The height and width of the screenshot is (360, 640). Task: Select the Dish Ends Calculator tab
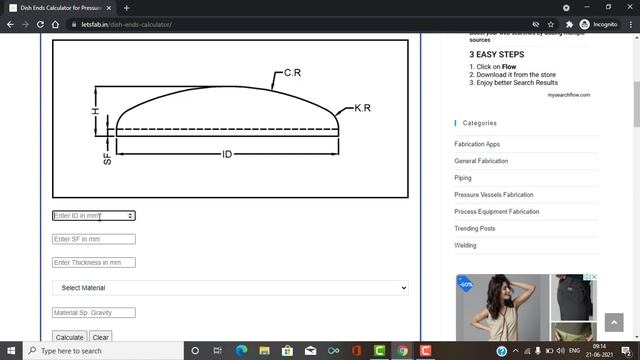[60, 8]
